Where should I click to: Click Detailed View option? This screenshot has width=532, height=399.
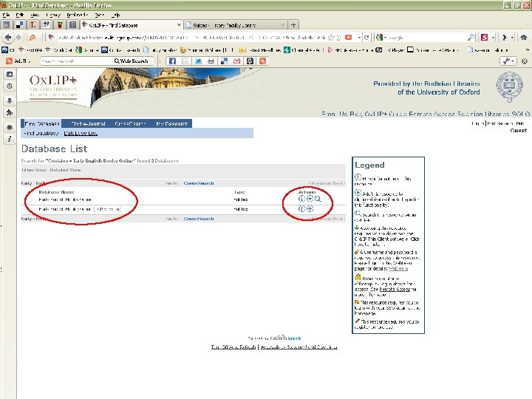click(x=66, y=170)
